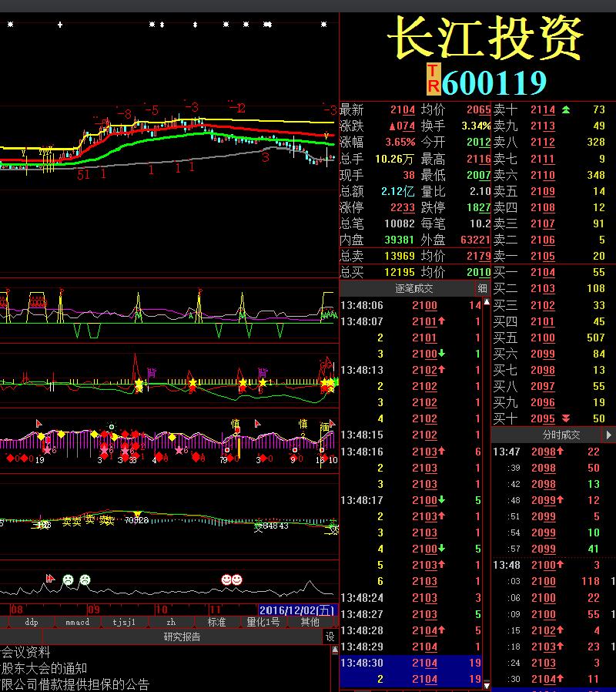Open the 借款提供担保的公告 announcement
The height and width of the screenshot is (692, 616).
(x=94, y=684)
